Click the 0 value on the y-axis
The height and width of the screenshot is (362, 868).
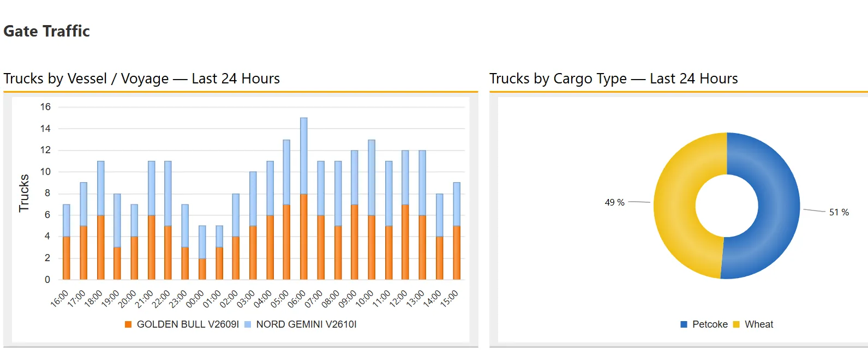pos(47,280)
